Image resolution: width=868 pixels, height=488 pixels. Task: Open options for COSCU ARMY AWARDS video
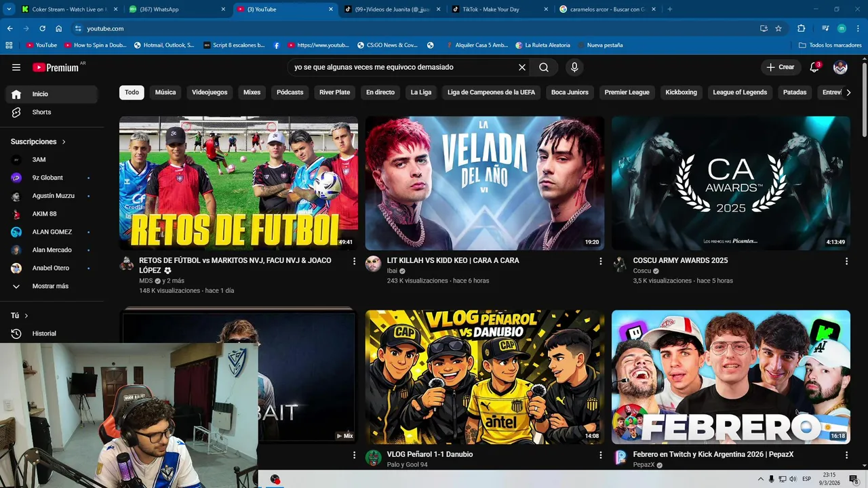(846, 261)
